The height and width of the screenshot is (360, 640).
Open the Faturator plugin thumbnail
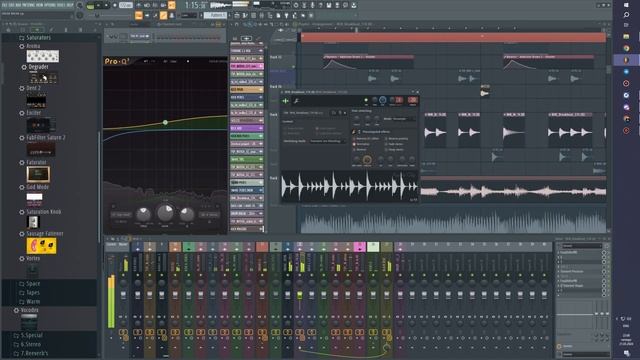(x=38, y=174)
